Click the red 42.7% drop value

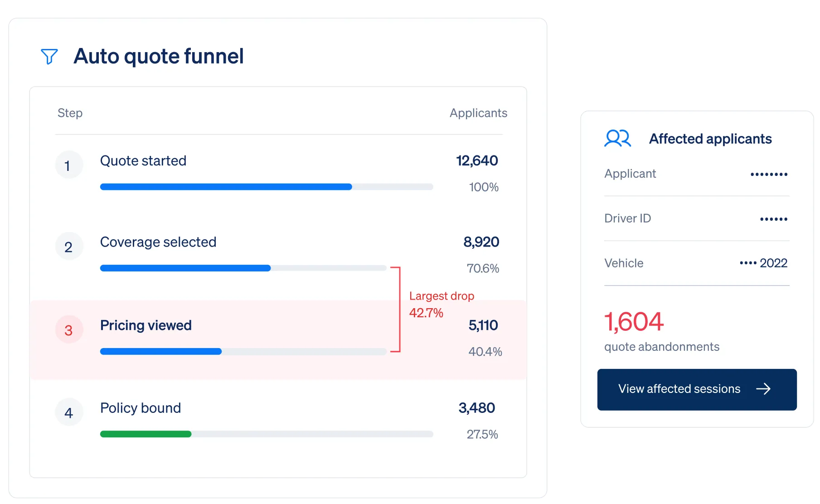(x=426, y=313)
